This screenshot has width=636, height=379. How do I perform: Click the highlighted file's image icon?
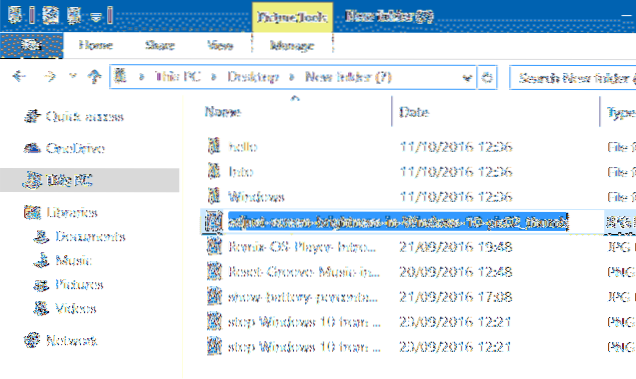point(214,222)
